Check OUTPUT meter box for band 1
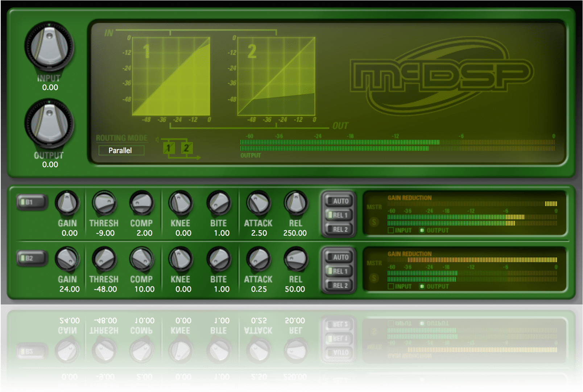 pos(422,230)
